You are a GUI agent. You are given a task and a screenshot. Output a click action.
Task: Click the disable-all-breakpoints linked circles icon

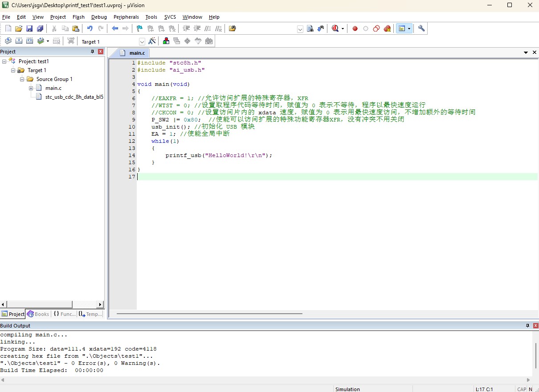tap(376, 28)
